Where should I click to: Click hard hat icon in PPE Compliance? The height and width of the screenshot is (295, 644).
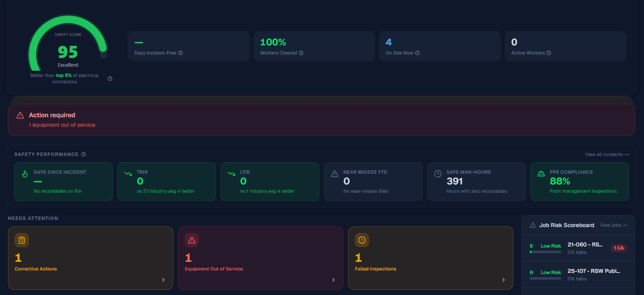(541, 174)
